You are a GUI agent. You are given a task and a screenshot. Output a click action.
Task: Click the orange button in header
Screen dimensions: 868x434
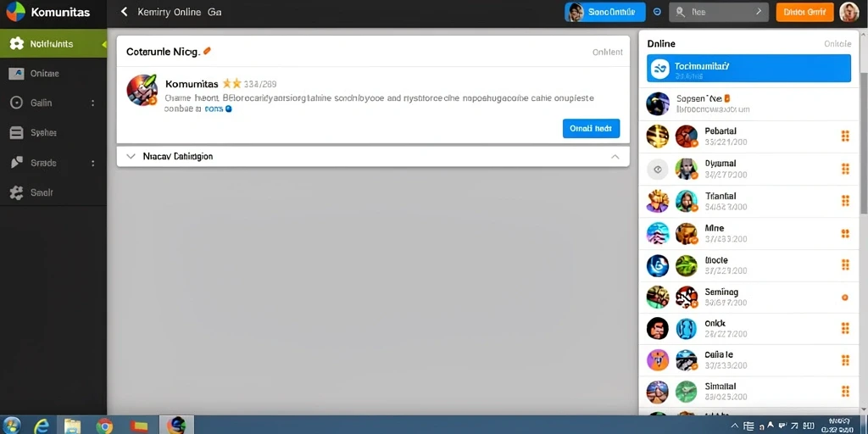click(x=804, y=12)
